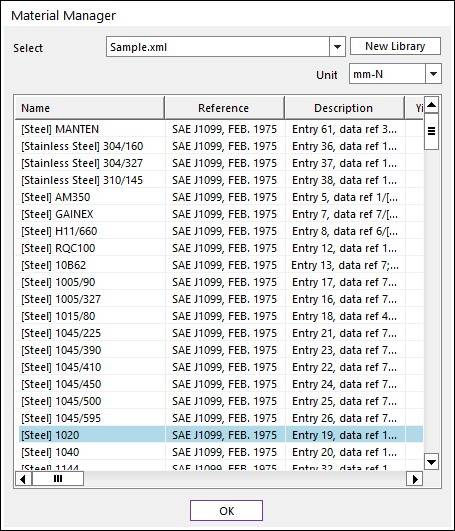The height and width of the screenshot is (531, 455).
Task: Select the [Steel] 1045/410 material
Action: (x=61, y=367)
